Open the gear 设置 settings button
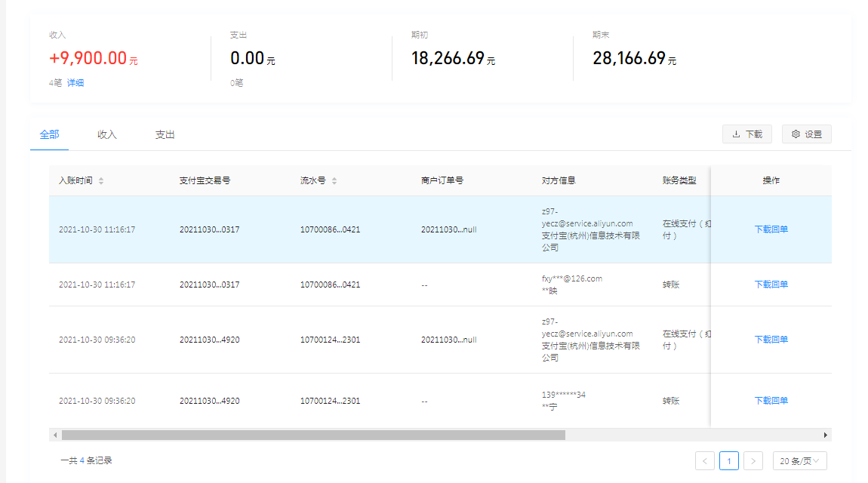The width and height of the screenshot is (868, 483). [806, 134]
